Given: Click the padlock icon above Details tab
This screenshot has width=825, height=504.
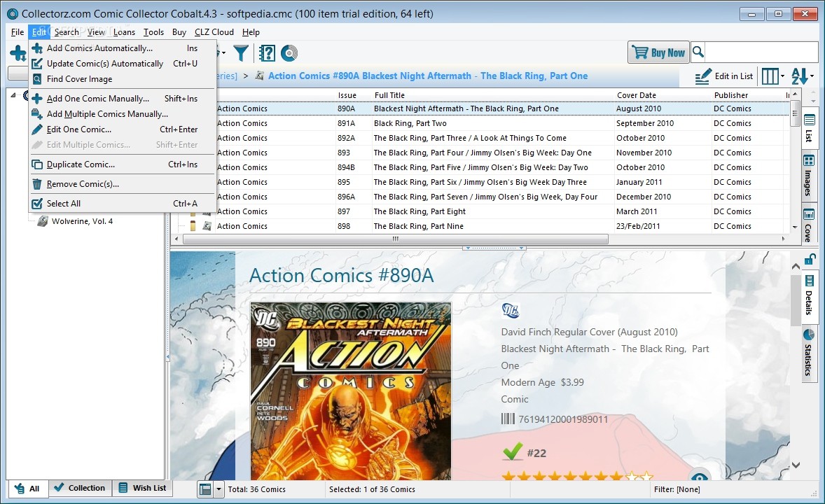Looking at the screenshot, I should point(810,259).
